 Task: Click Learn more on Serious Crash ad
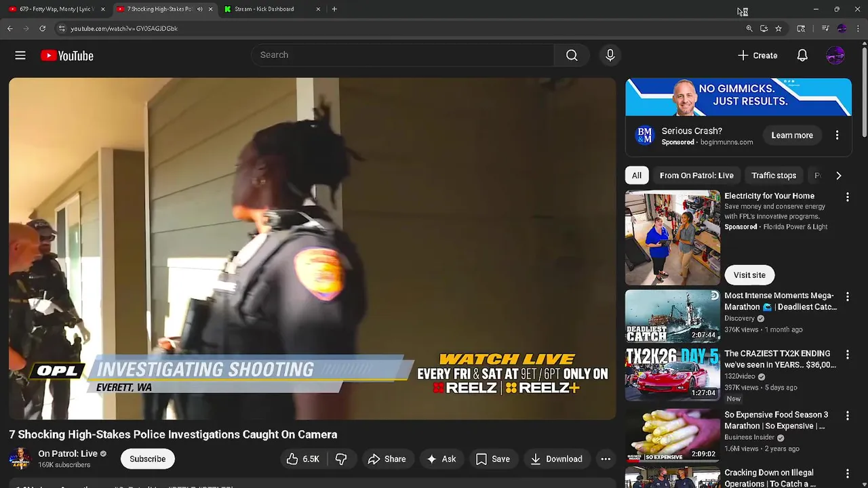[x=792, y=136]
